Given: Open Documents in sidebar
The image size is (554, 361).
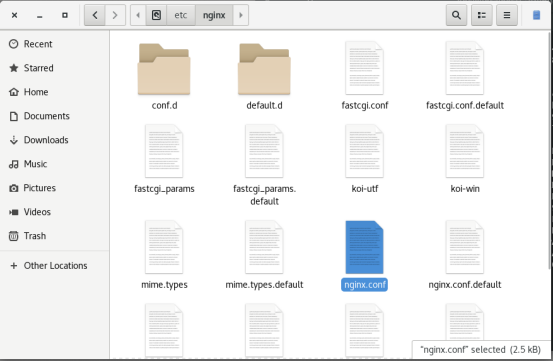Looking at the screenshot, I should [x=55, y=116].
